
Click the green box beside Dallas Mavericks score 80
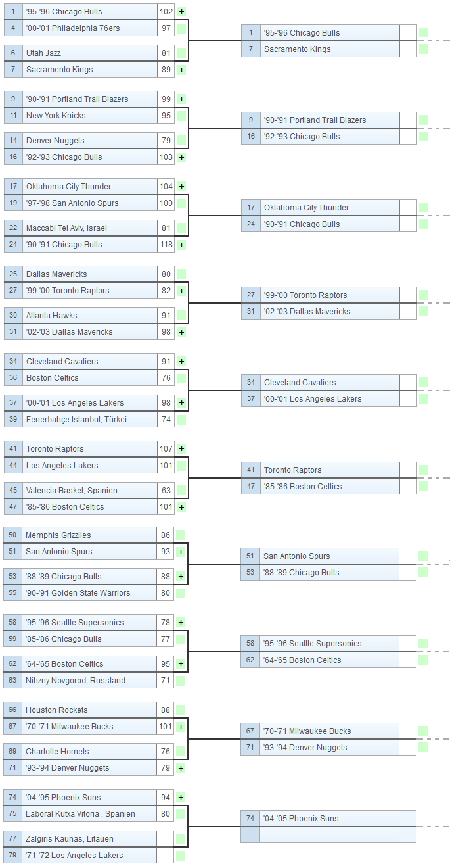[181, 274]
